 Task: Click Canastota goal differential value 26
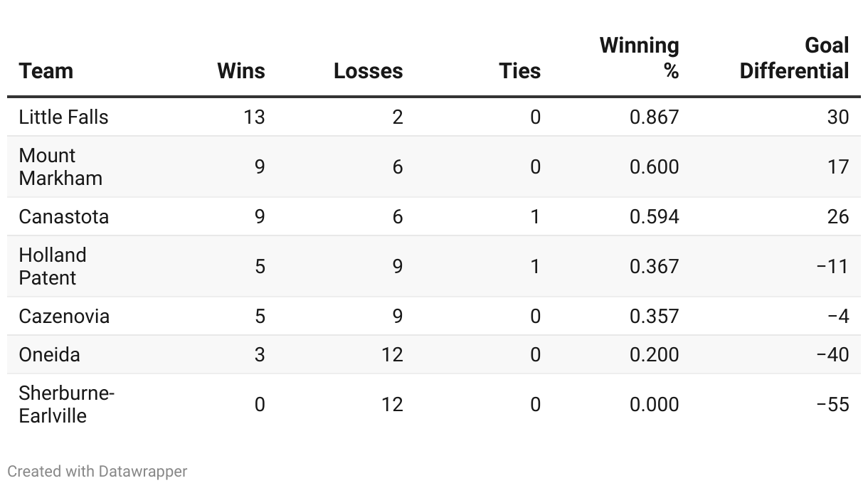[x=838, y=216]
